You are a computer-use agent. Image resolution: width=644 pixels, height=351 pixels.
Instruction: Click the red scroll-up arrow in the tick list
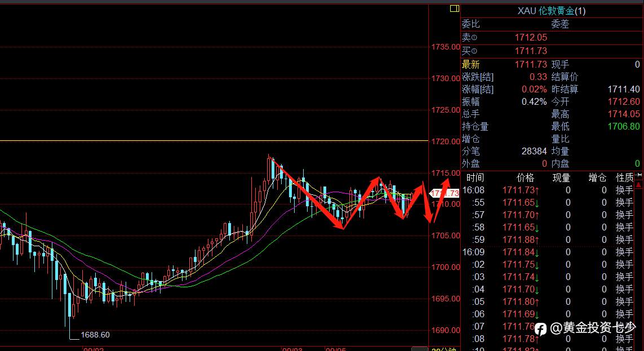tap(639, 185)
